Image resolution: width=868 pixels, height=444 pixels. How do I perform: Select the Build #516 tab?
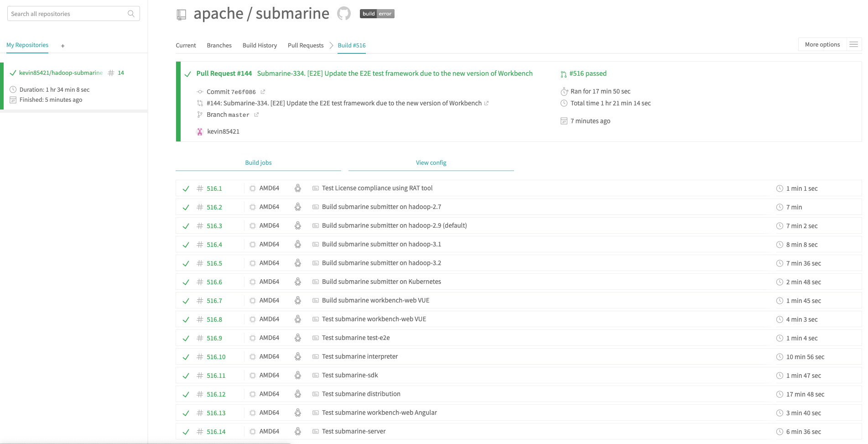click(352, 45)
